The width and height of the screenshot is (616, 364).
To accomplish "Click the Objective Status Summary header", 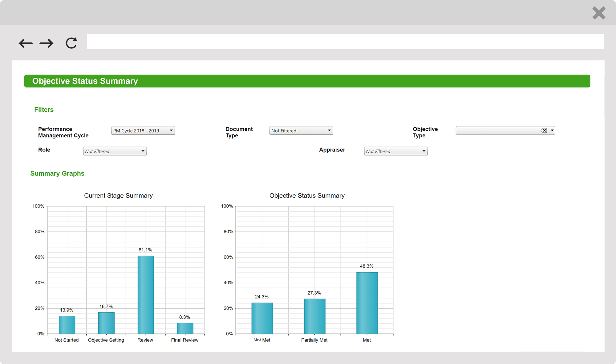I will 307,81.
